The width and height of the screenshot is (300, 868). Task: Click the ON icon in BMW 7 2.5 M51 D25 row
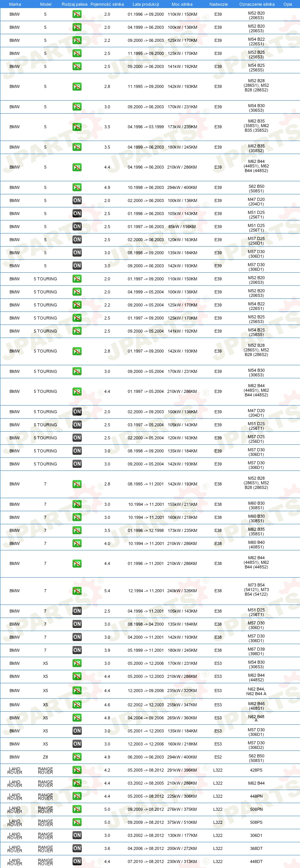coord(77,611)
